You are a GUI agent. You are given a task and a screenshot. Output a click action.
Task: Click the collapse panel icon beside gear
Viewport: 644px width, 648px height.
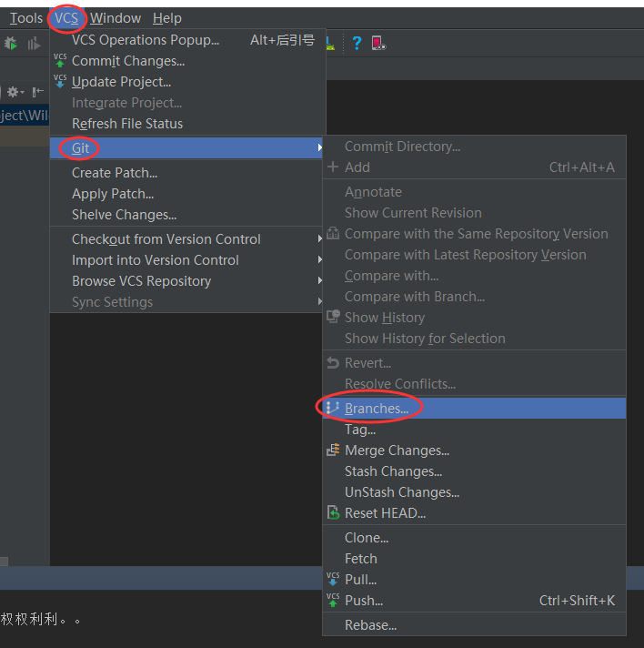tap(38, 91)
